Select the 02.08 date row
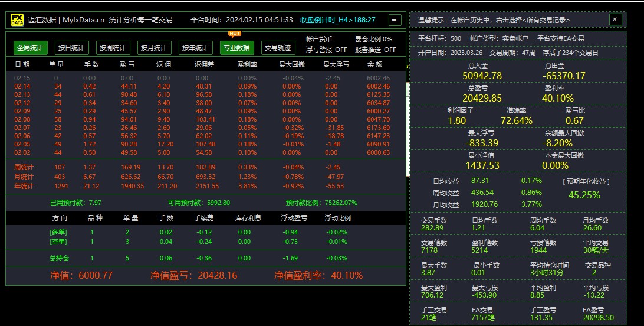The image size is (644, 326). pos(205,119)
